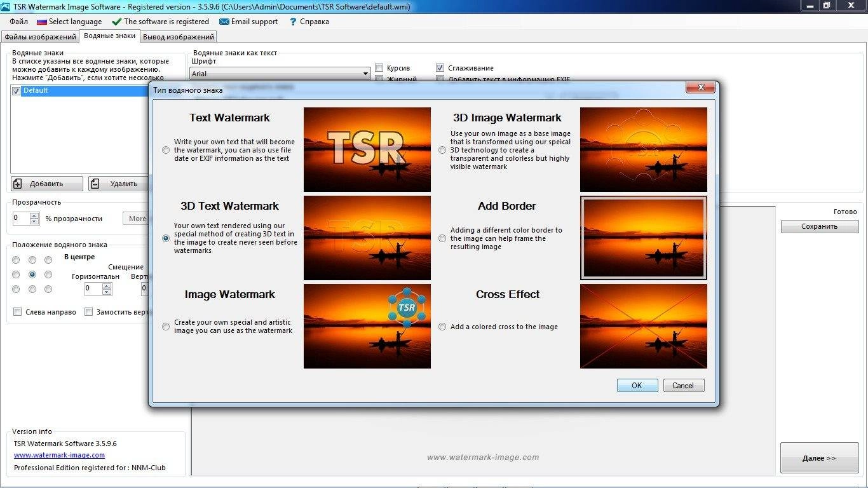Select center watermark position radio
Screen dimensions: 868x488
tap(32, 274)
